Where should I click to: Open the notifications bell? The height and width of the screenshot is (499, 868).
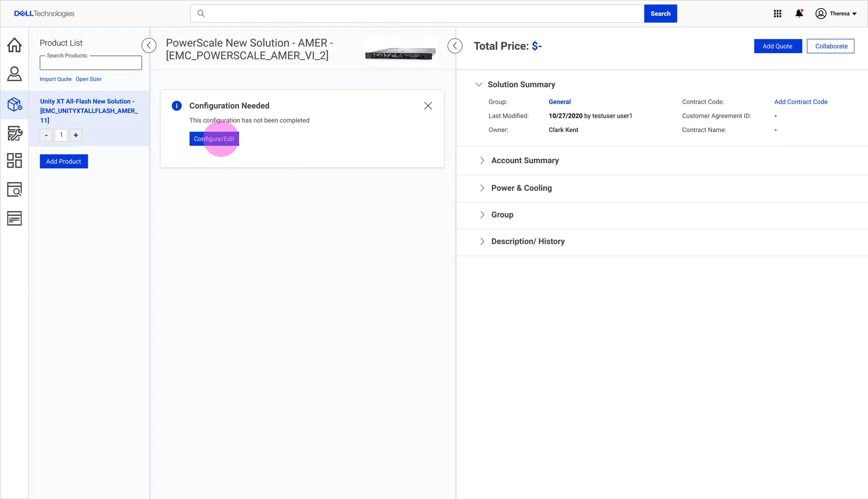tap(799, 14)
